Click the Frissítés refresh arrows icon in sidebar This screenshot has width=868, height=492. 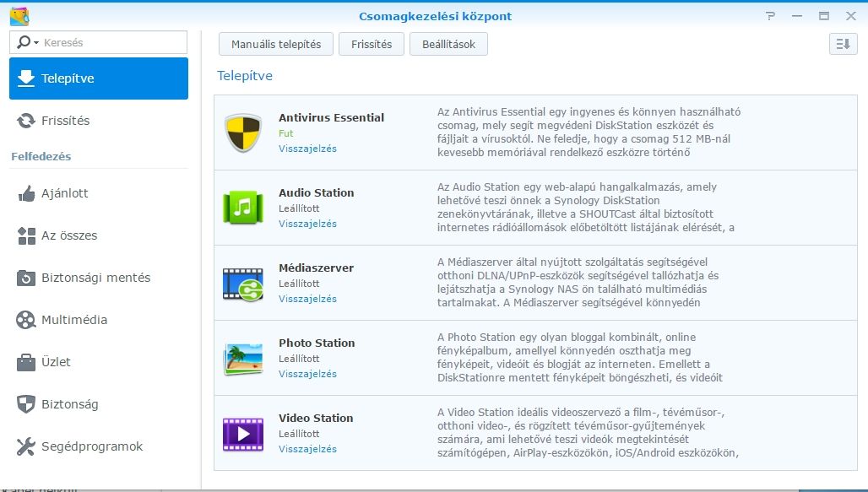(25, 120)
